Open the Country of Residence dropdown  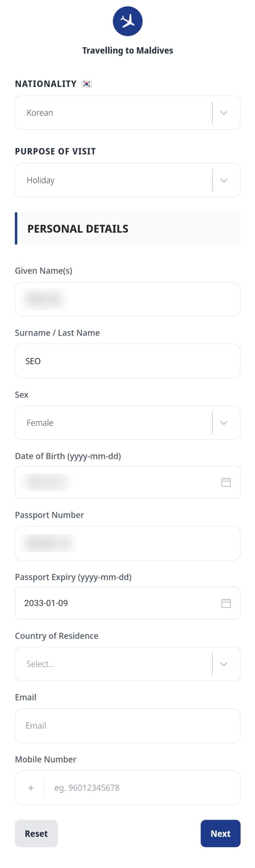point(128,664)
